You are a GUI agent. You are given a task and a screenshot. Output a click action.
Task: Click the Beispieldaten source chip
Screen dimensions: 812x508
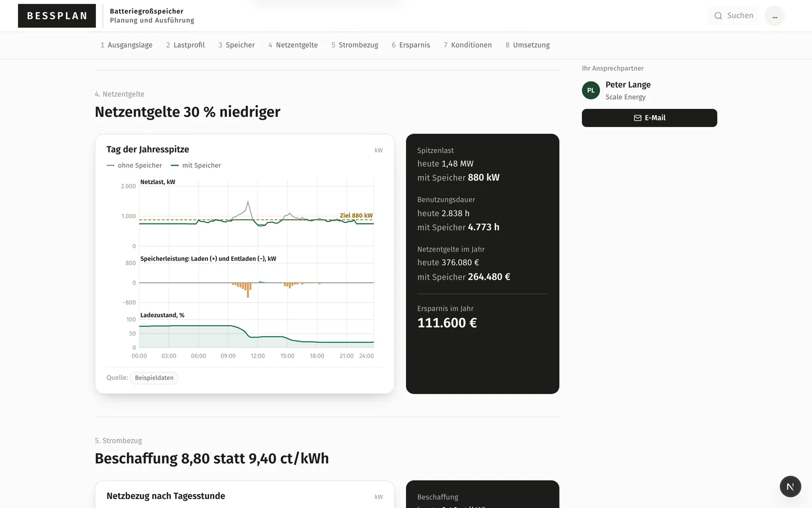pyautogui.click(x=154, y=378)
